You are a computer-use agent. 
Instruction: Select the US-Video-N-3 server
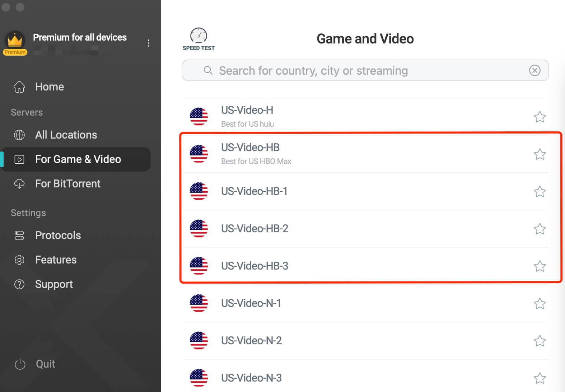pyautogui.click(x=365, y=376)
